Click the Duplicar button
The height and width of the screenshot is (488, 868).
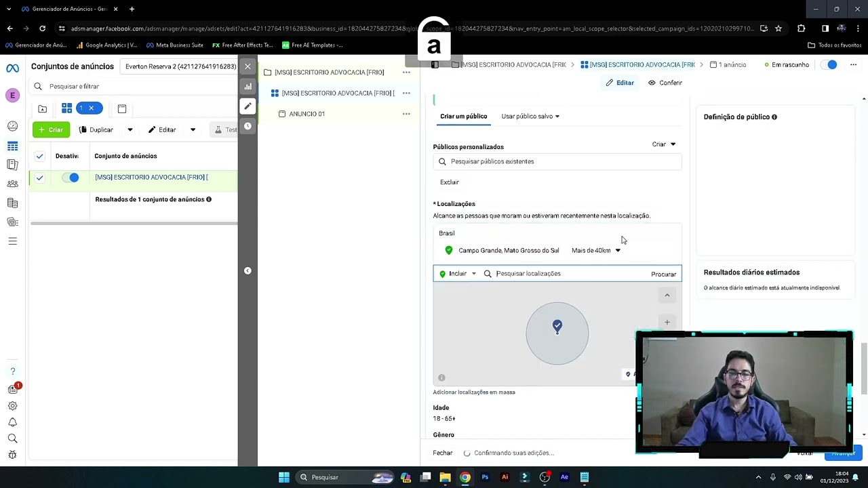click(96, 129)
